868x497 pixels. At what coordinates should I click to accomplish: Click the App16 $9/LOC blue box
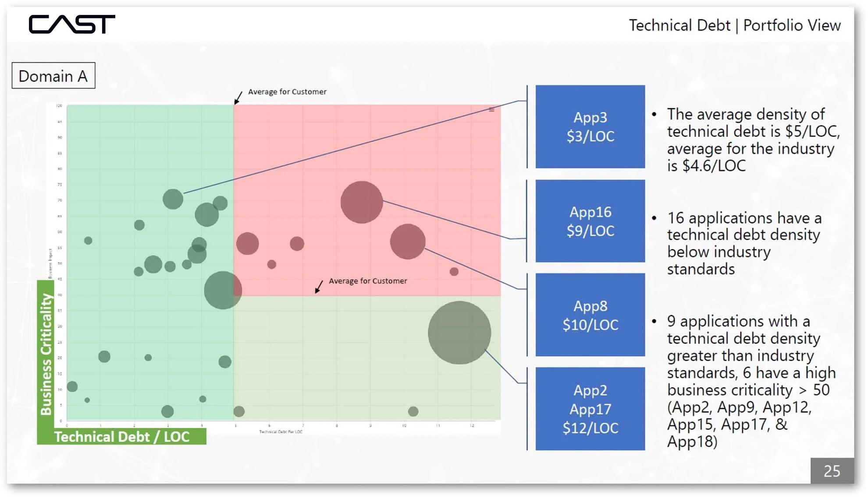pos(590,221)
